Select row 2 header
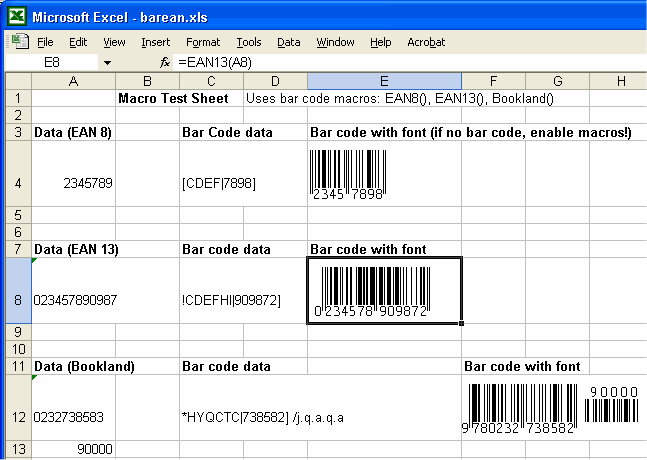The image size is (647, 460). click(x=19, y=115)
